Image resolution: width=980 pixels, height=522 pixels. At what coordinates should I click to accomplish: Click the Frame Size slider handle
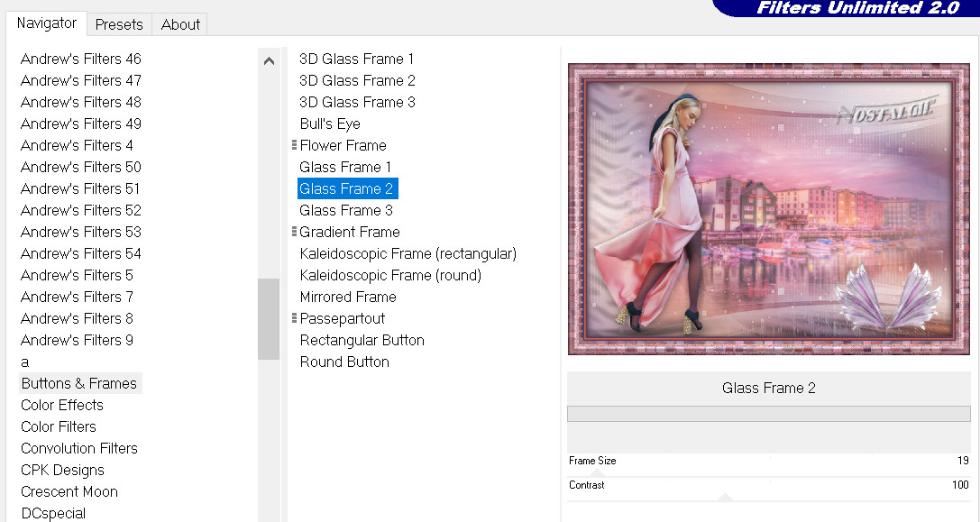coord(596,472)
